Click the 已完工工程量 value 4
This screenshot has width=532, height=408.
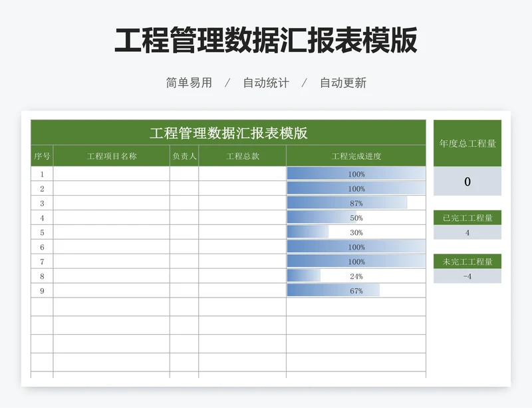467,232
